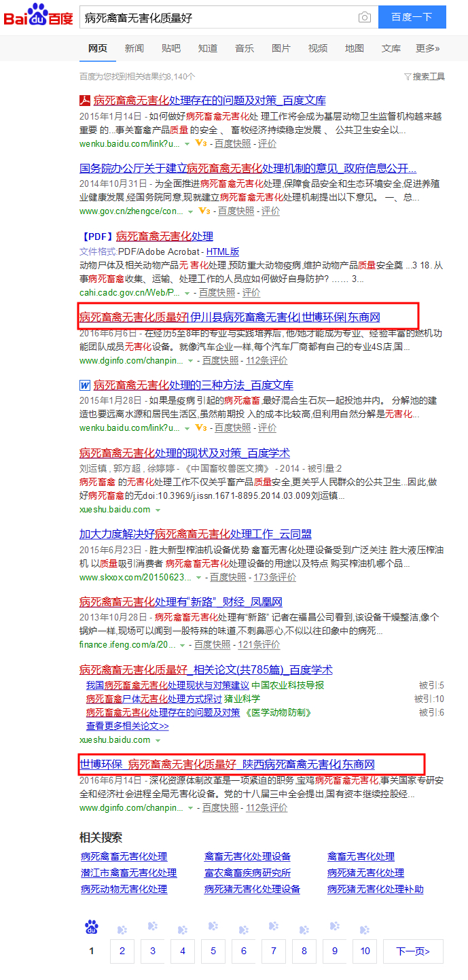Open related search 富农畜禽疾病研究所

coord(247,873)
